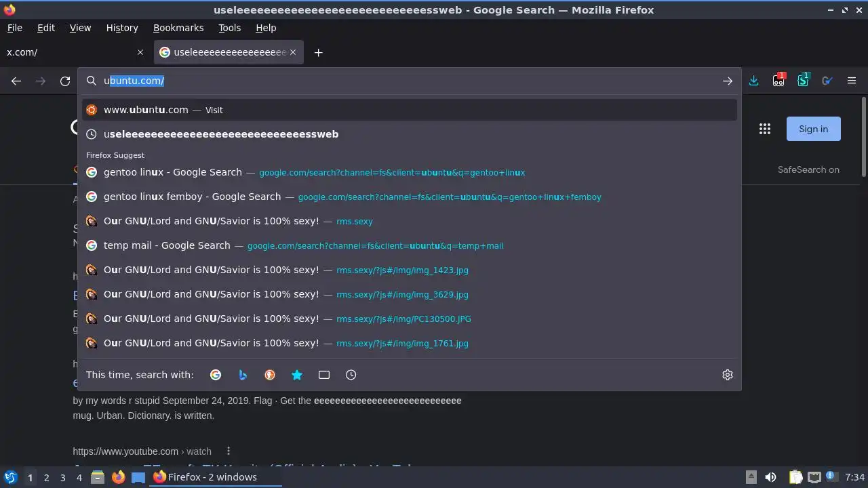Open the File menu
Viewport: 868px width, 488px height.
point(14,28)
